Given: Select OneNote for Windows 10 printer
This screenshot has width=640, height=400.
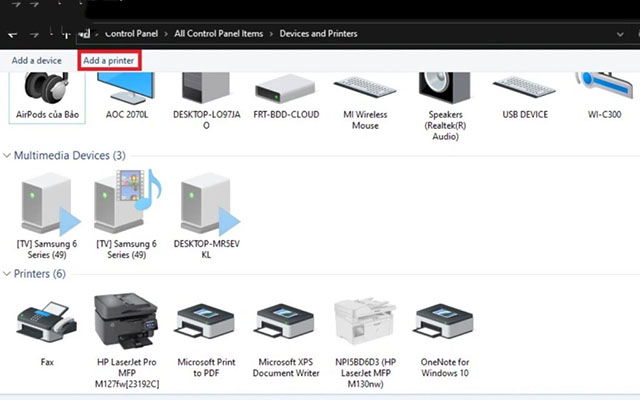Looking at the screenshot, I should click(x=444, y=322).
